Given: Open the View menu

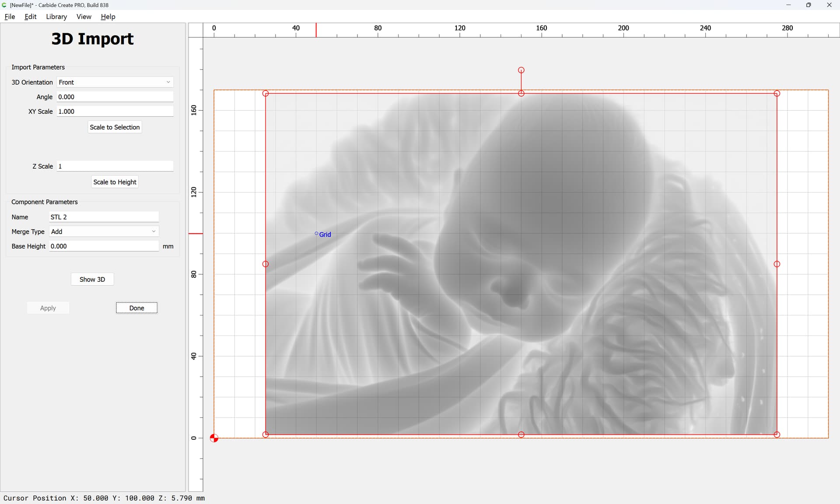Looking at the screenshot, I should click(84, 17).
